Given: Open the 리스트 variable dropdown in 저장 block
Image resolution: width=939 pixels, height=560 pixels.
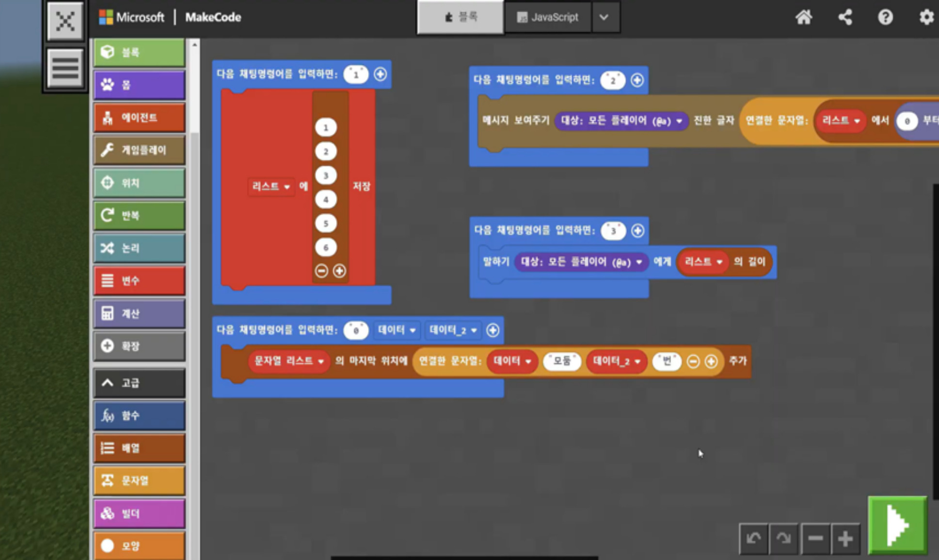Looking at the screenshot, I should pyautogui.click(x=271, y=187).
